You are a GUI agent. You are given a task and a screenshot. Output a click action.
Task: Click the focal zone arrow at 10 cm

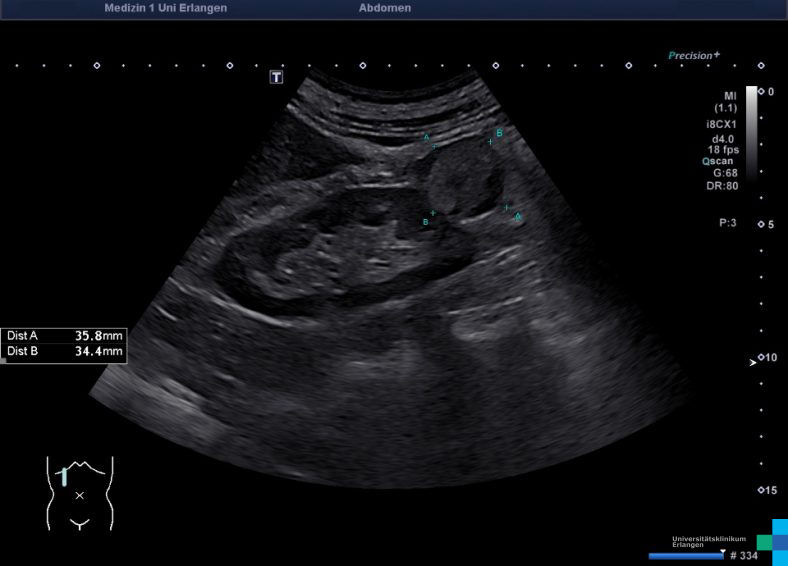(753, 363)
